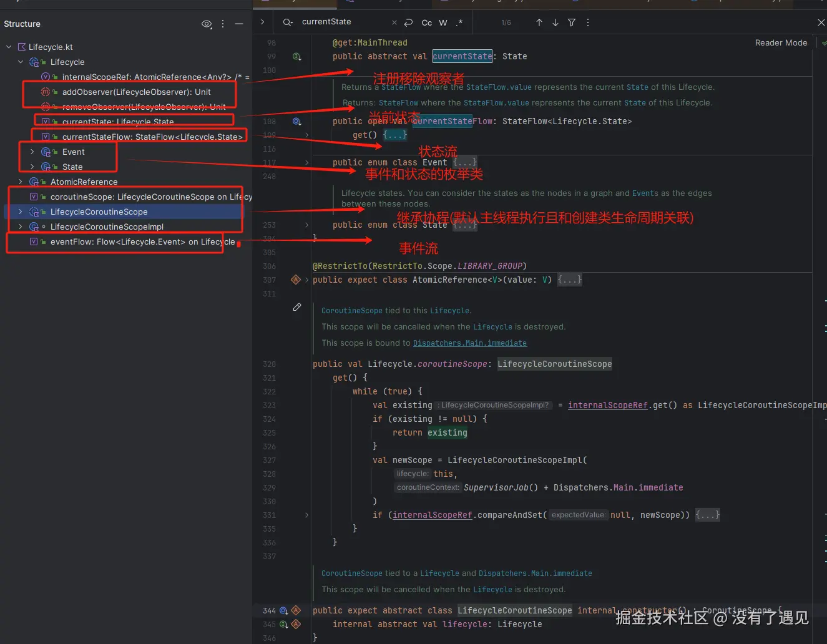Expand folded AtomicReference class body

coord(570,280)
